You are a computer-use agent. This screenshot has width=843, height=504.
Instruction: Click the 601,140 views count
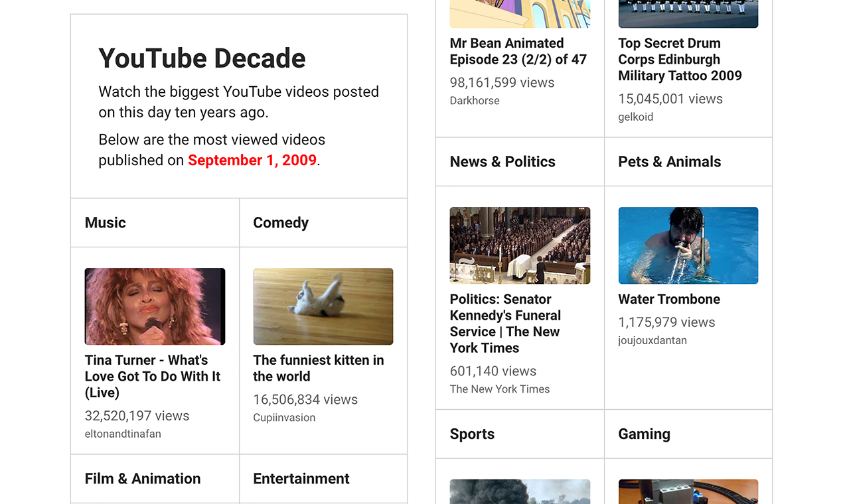(x=493, y=371)
